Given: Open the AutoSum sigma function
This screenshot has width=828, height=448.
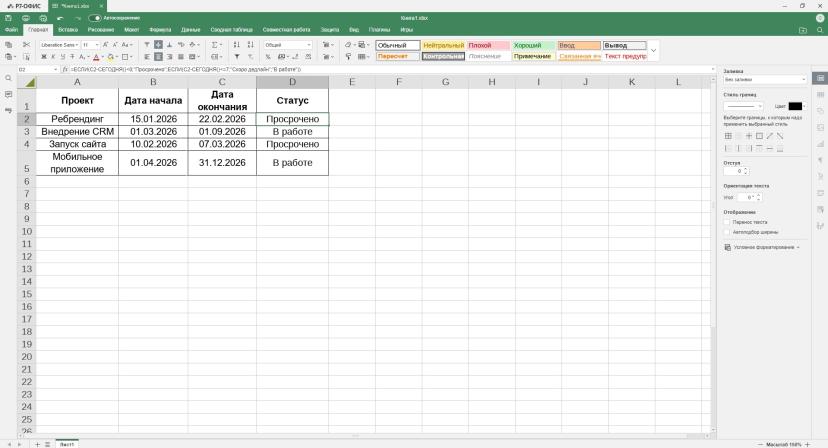Looking at the screenshot, I should (215, 45).
